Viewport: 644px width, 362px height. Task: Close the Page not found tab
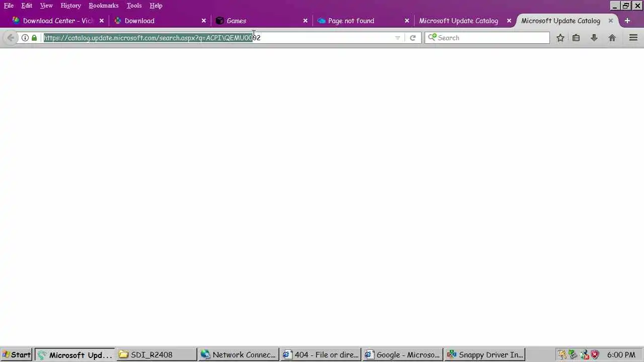407,21
